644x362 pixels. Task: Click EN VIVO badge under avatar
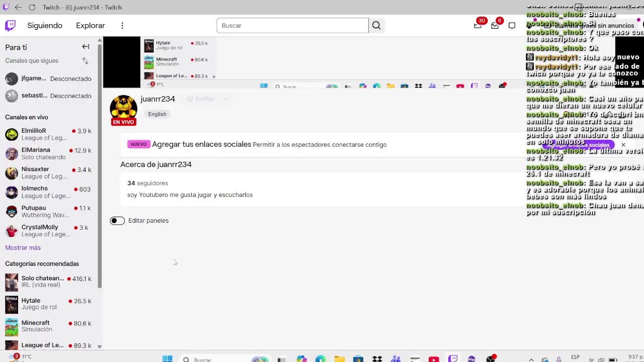(123, 122)
